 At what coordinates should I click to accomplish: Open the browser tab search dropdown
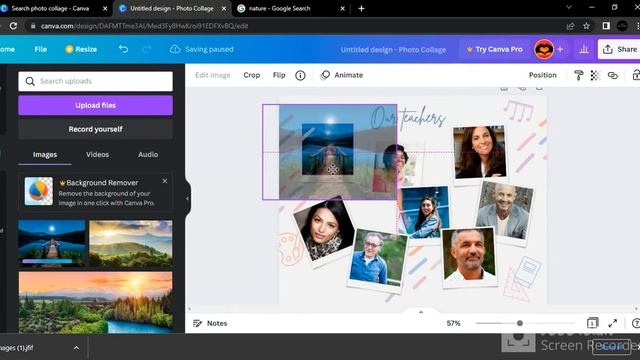569,7
